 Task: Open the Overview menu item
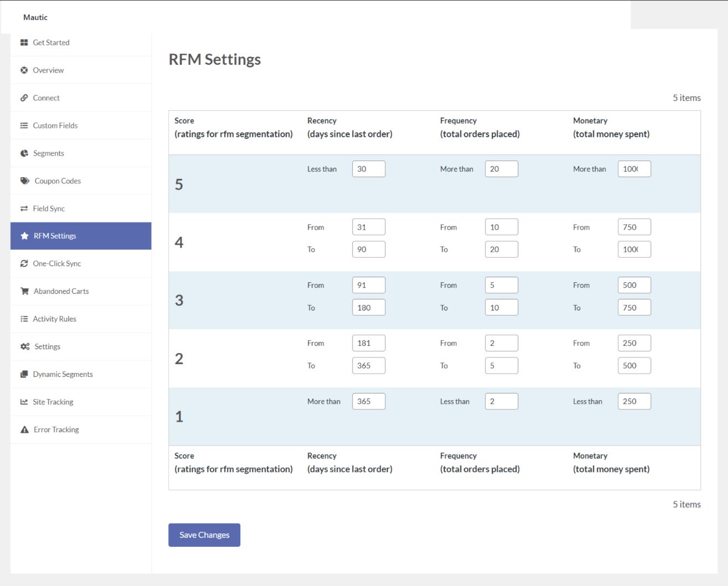81,70
